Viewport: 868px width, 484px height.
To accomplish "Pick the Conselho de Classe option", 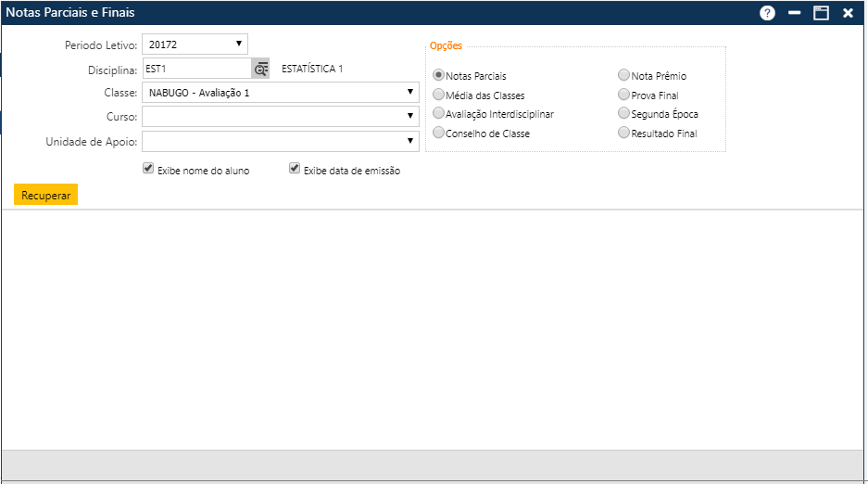I will (x=439, y=134).
